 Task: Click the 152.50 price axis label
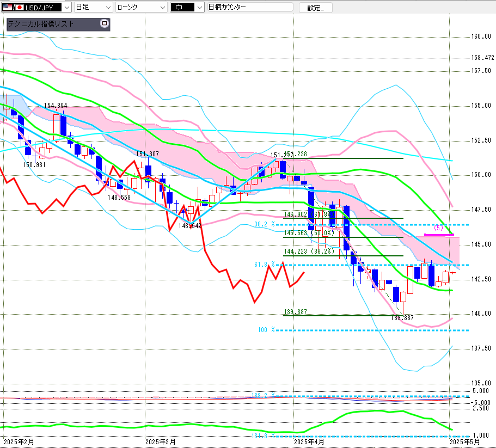coord(481,140)
